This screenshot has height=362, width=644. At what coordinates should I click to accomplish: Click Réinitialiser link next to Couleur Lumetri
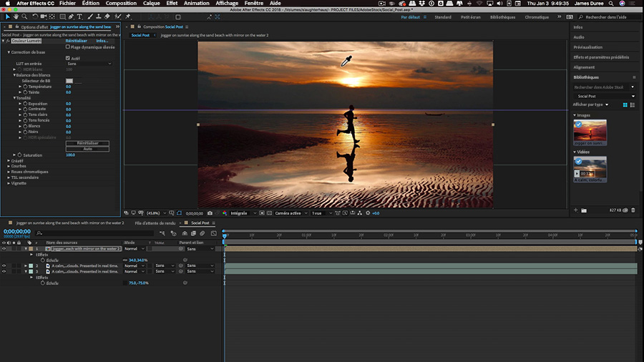[x=77, y=41]
